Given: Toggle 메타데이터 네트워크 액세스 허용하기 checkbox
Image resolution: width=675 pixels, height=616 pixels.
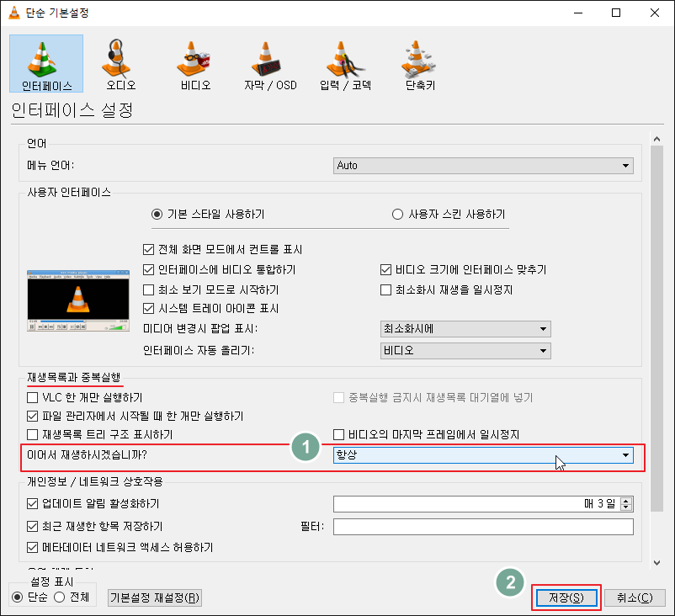Looking at the screenshot, I should click(32, 547).
